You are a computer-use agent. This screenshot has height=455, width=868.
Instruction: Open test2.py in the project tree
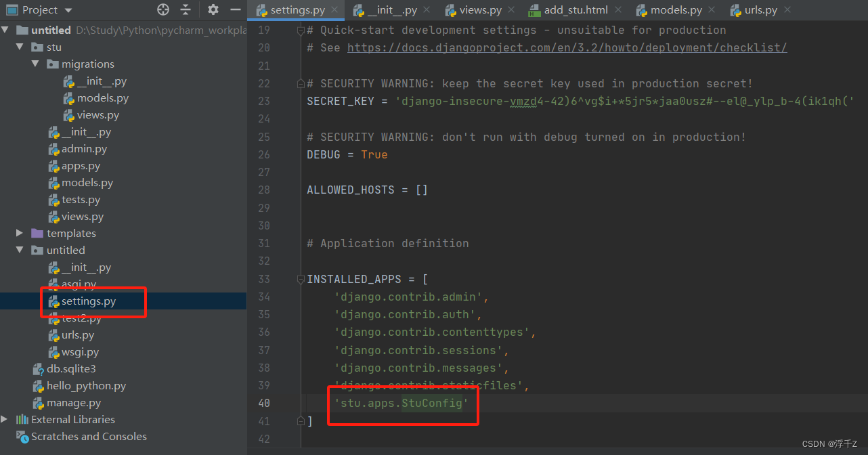[81, 318]
